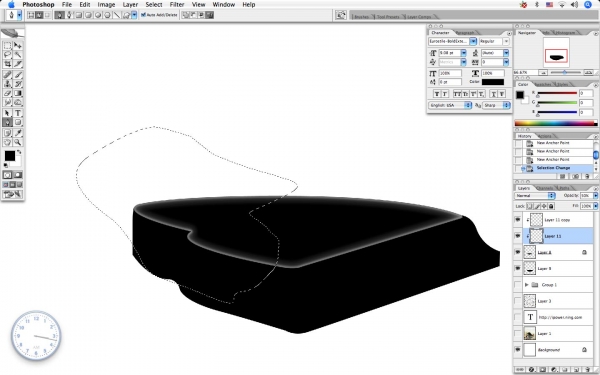600x375 pixels.
Task: Open the Select menu
Action: tap(154, 5)
